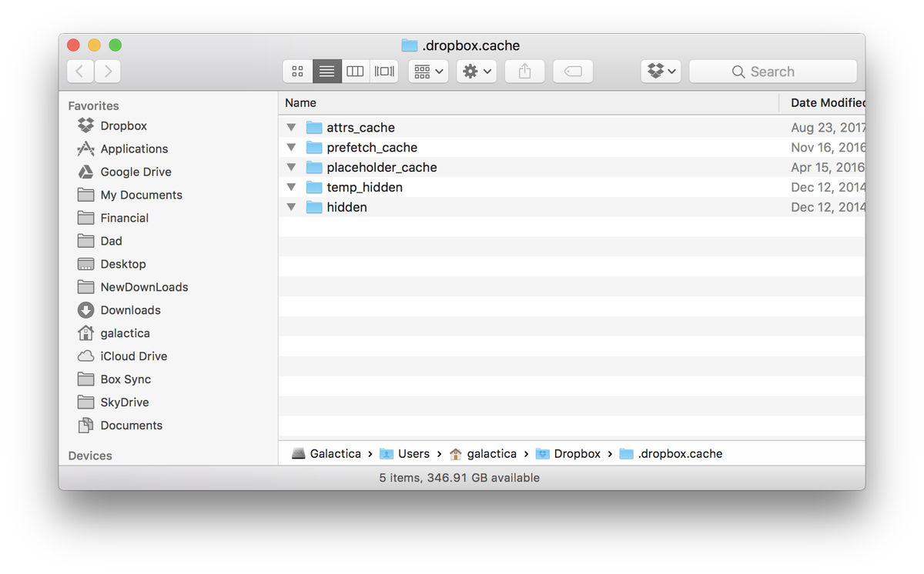This screenshot has width=924, height=574.
Task: Collapse the prefetch_cache disclosure triangle
Action: 291,147
